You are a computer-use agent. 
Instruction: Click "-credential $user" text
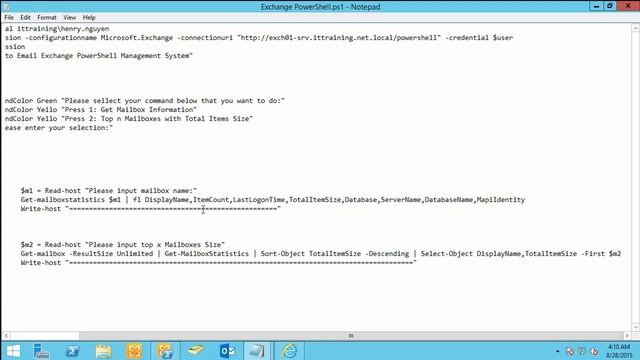(x=479, y=38)
